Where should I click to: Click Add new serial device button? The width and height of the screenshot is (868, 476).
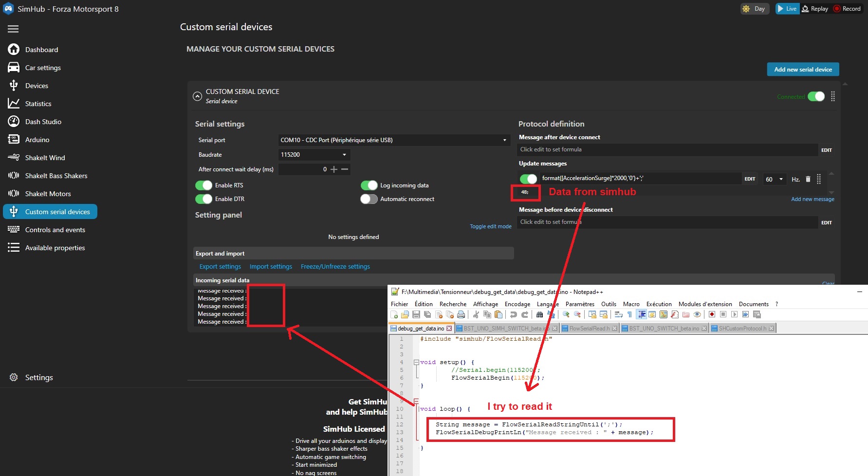803,70
